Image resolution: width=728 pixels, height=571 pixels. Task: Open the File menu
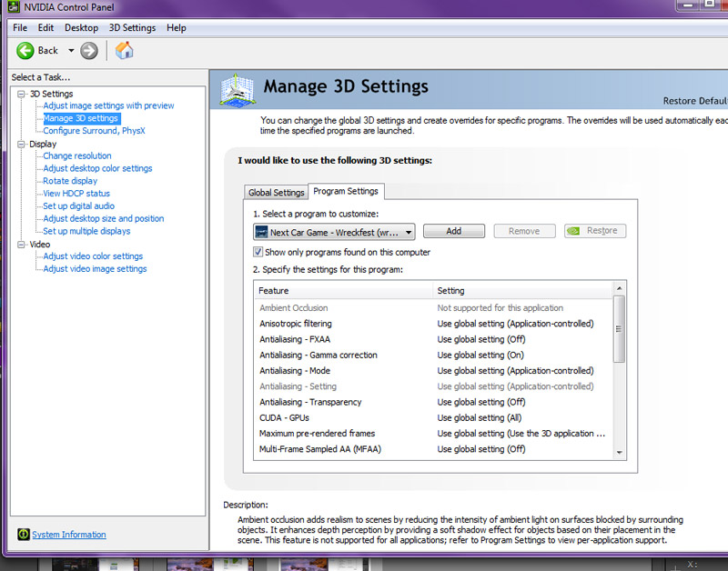[x=20, y=28]
